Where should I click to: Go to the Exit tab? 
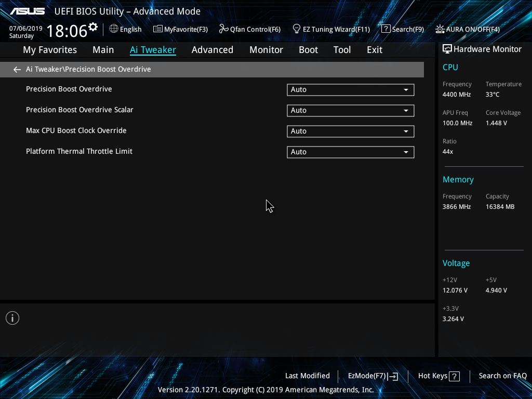click(375, 50)
